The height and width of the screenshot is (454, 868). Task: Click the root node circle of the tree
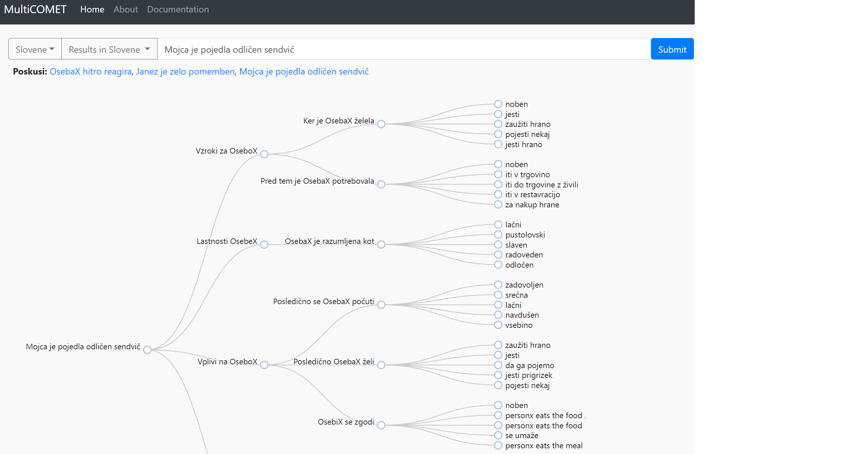(147, 350)
